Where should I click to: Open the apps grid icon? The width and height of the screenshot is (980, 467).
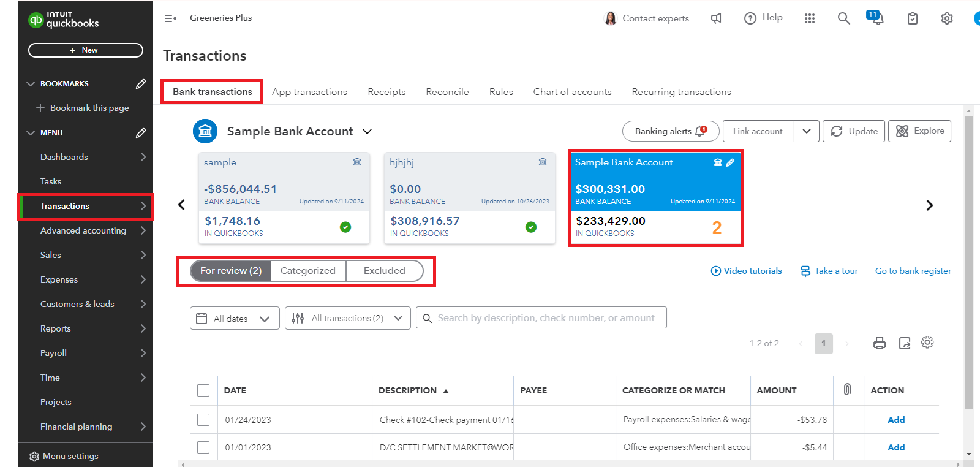click(x=810, y=18)
